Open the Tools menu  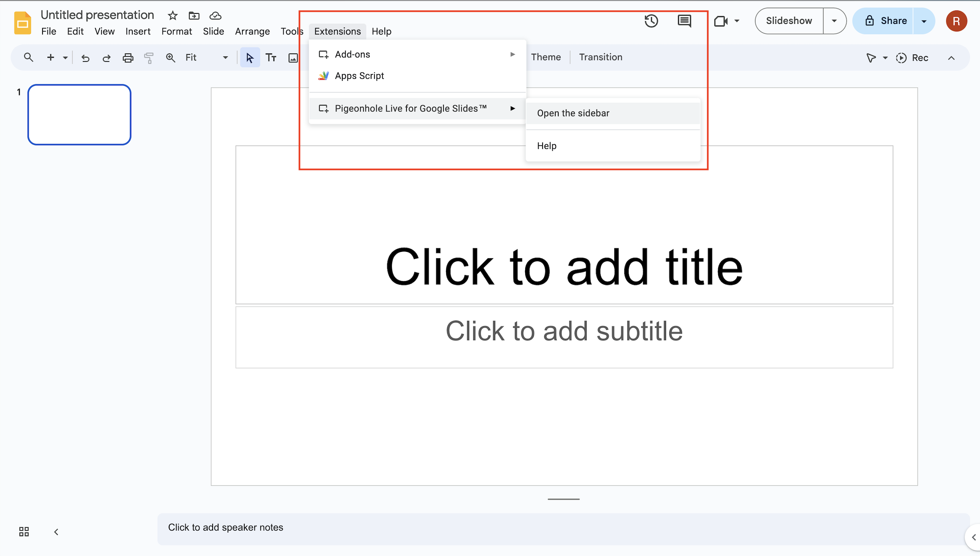coord(292,31)
